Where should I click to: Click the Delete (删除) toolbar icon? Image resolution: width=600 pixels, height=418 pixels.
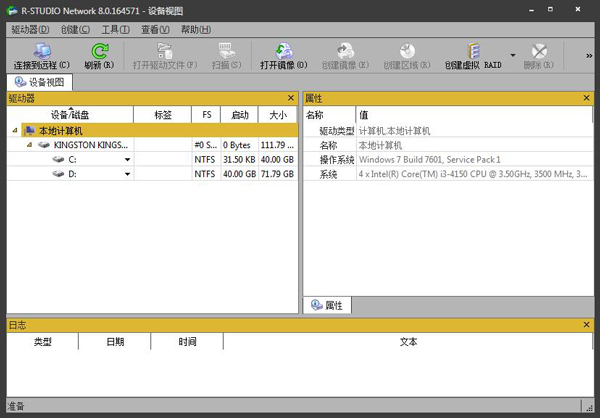539,51
